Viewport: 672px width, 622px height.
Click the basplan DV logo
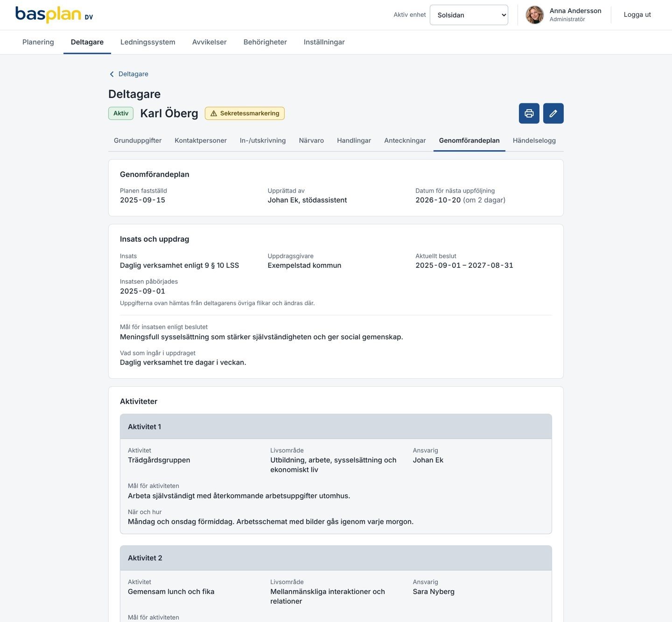click(x=54, y=15)
